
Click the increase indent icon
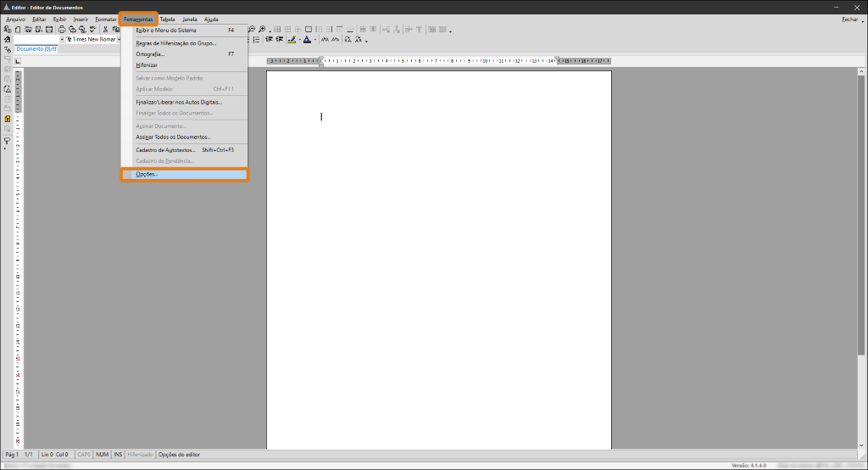coord(279,39)
